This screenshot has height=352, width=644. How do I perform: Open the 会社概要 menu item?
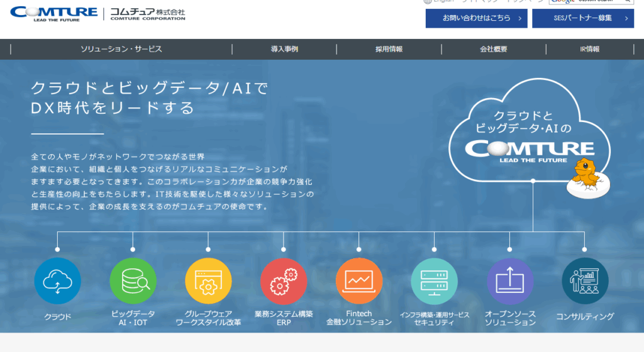pyautogui.click(x=494, y=49)
